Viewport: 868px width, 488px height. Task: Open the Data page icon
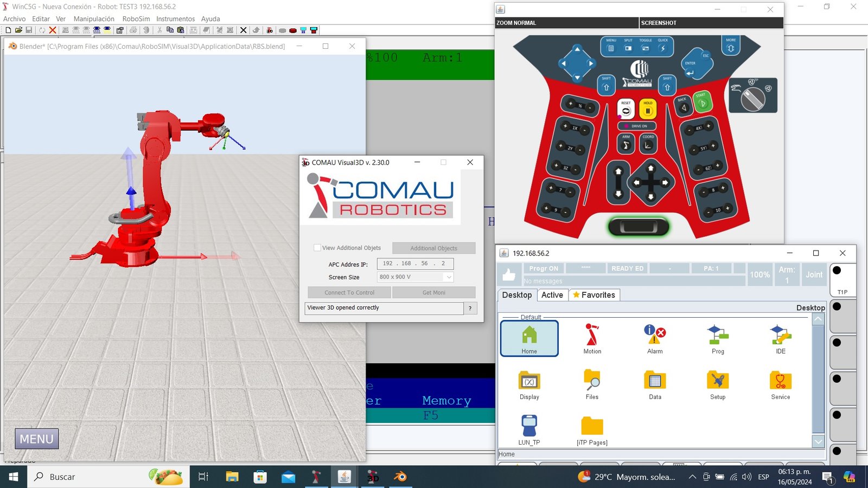(655, 384)
